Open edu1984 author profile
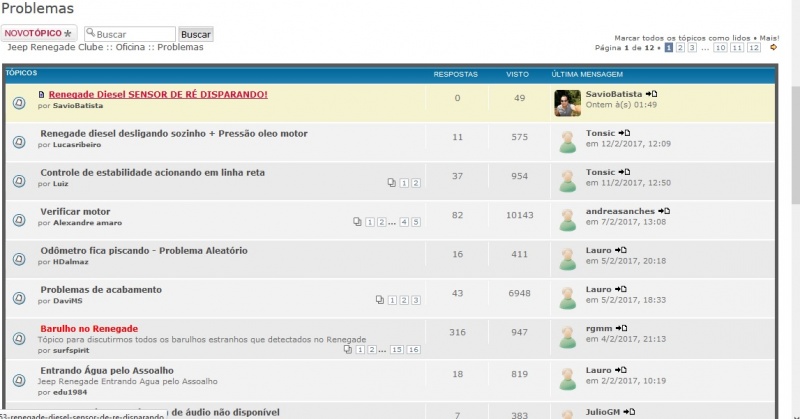The image size is (800, 419). pos(70,392)
